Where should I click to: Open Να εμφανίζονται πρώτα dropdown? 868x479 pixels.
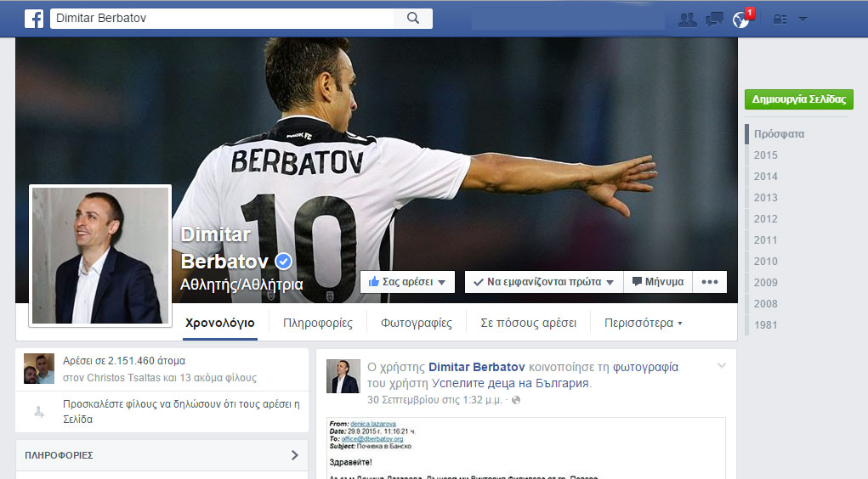point(543,281)
